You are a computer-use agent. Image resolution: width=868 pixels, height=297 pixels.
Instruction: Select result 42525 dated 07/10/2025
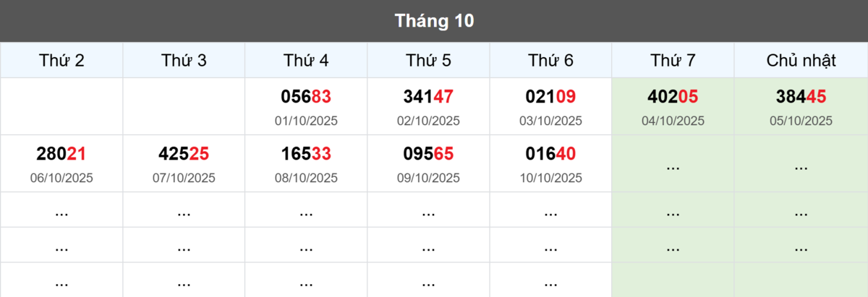click(184, 154)
